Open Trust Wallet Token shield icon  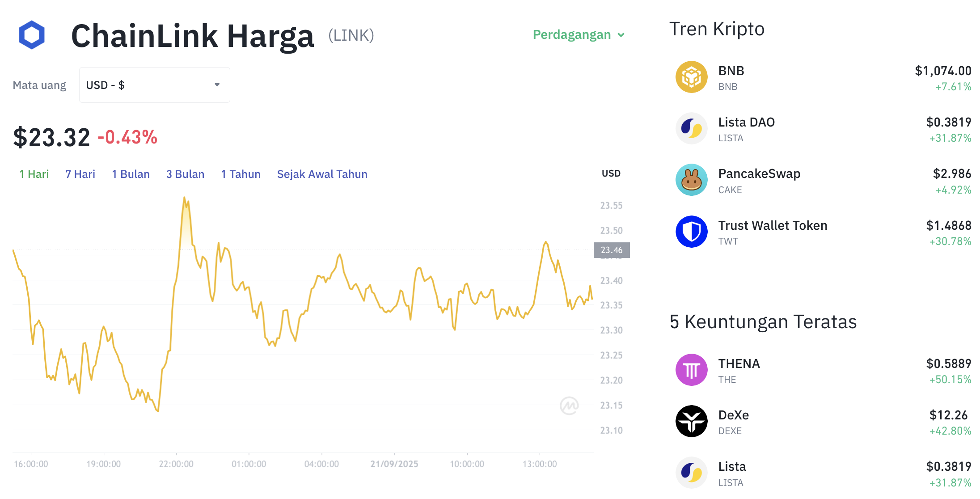coord(691,231)
